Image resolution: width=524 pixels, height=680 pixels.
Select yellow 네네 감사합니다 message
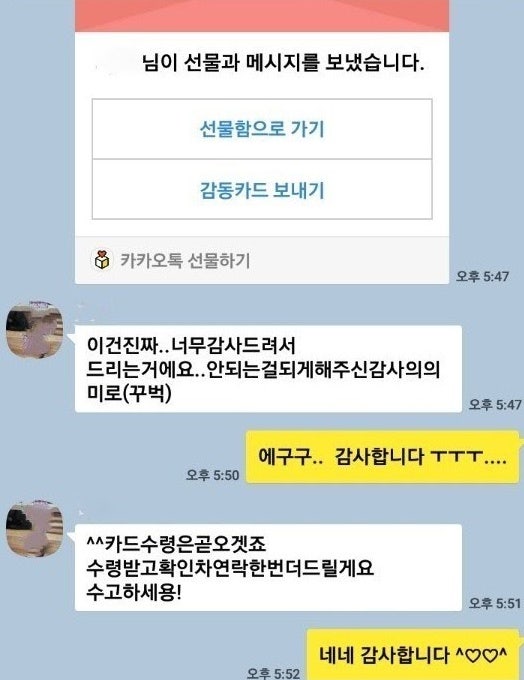(413, 654)
